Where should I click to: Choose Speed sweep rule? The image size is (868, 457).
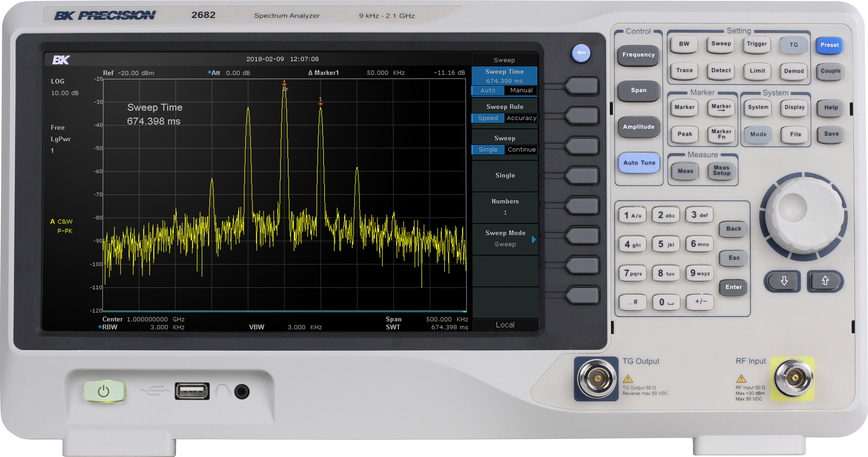click(488, 118)
